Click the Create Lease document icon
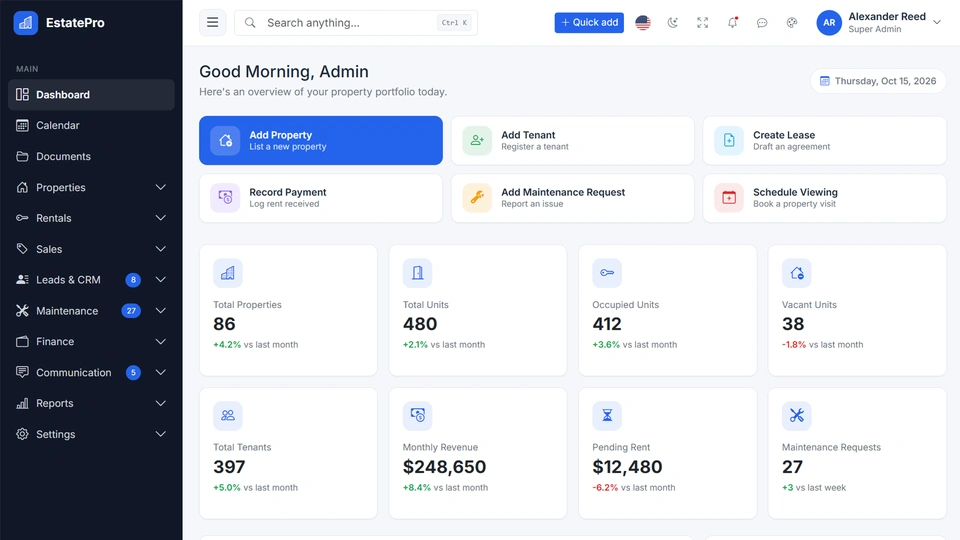The width and height of the screenshot is (960, 540). [x=729, y=140]
